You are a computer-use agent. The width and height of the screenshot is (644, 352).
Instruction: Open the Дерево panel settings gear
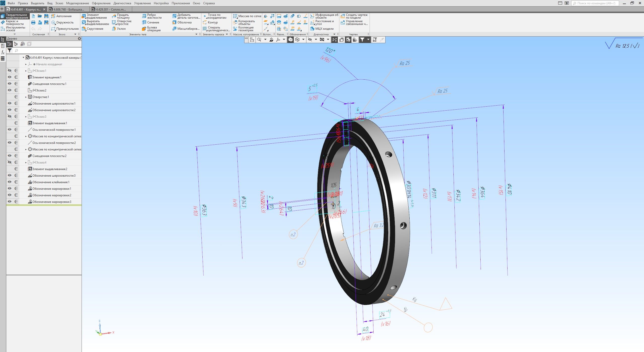click(x=79, y=39)
